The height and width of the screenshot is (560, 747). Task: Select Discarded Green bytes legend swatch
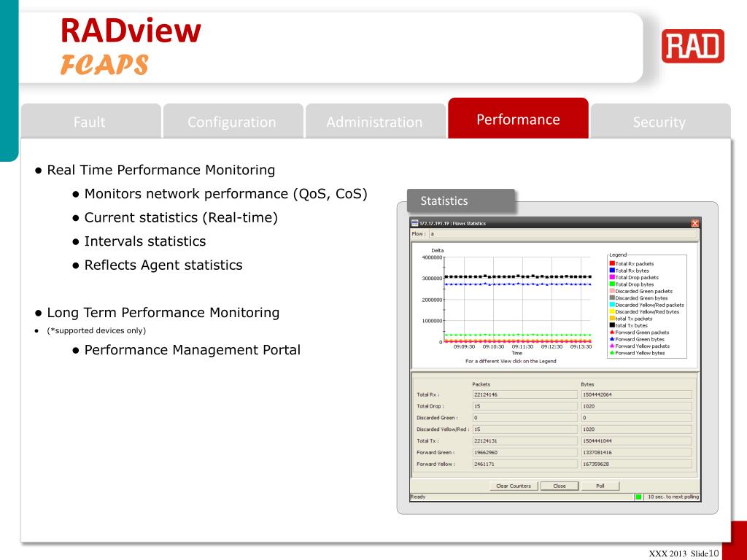tap(612, 297)
